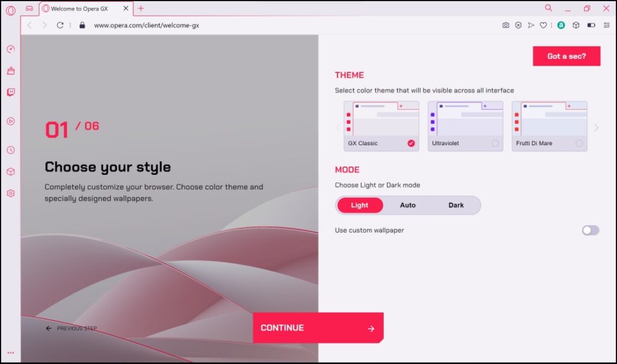Viewport: 617px width, 364px height.
Task: Open the green 'a' extension icon
Action: [561, 25]
